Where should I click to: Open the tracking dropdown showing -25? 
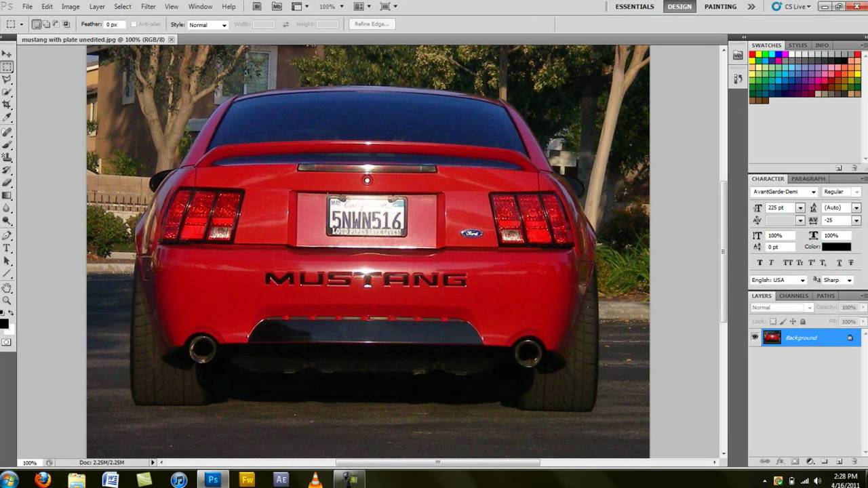856,220
